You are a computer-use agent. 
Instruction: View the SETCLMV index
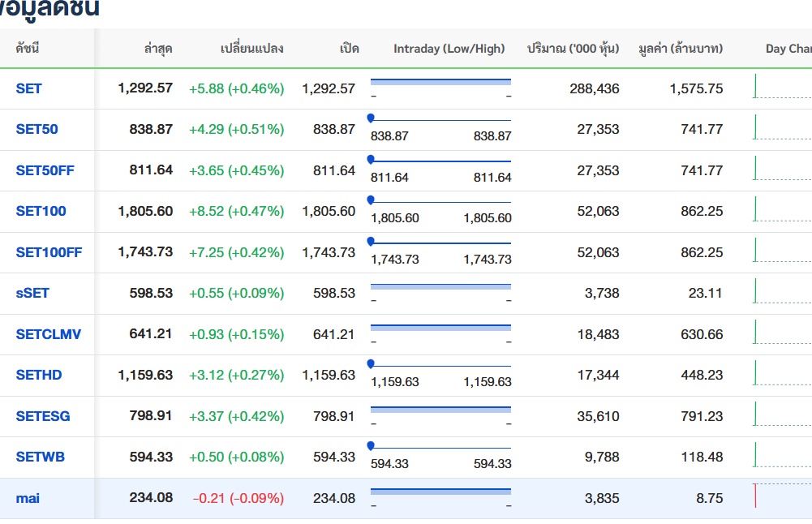coord(48,334)
